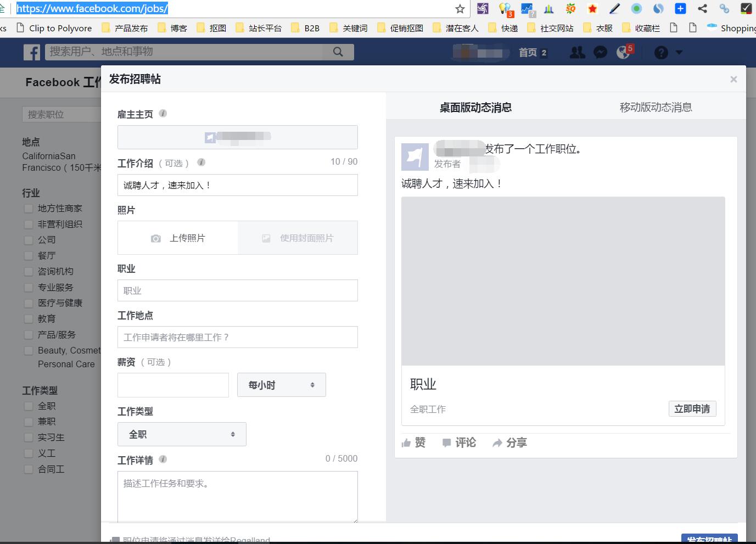Click the browser address bar URL
This screenshot has width=756, height=544.
coord(92,8)
